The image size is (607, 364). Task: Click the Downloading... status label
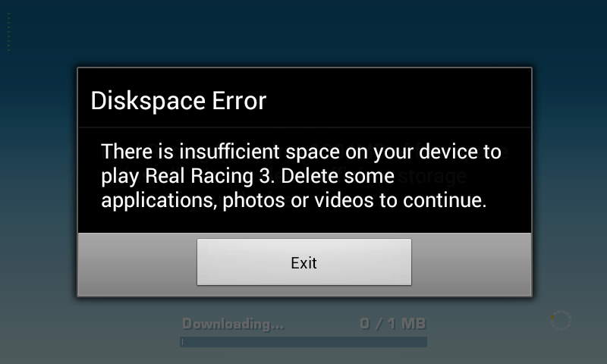233,324
